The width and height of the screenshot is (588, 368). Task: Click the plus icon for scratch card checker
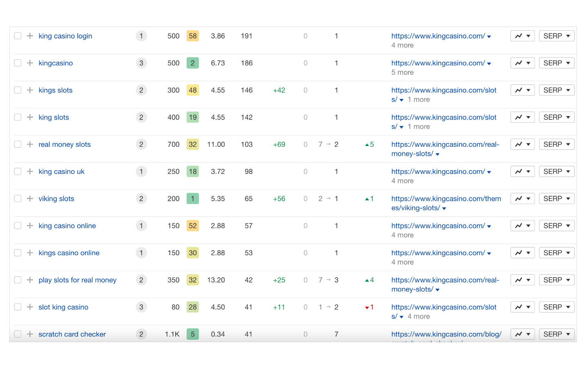[x=30, y=334]
